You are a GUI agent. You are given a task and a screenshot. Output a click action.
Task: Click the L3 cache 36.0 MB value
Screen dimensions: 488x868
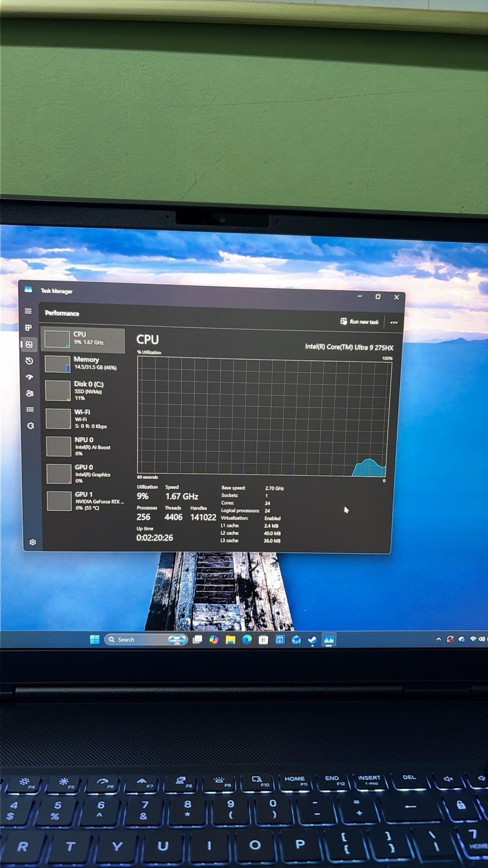[x=272, y=541]
